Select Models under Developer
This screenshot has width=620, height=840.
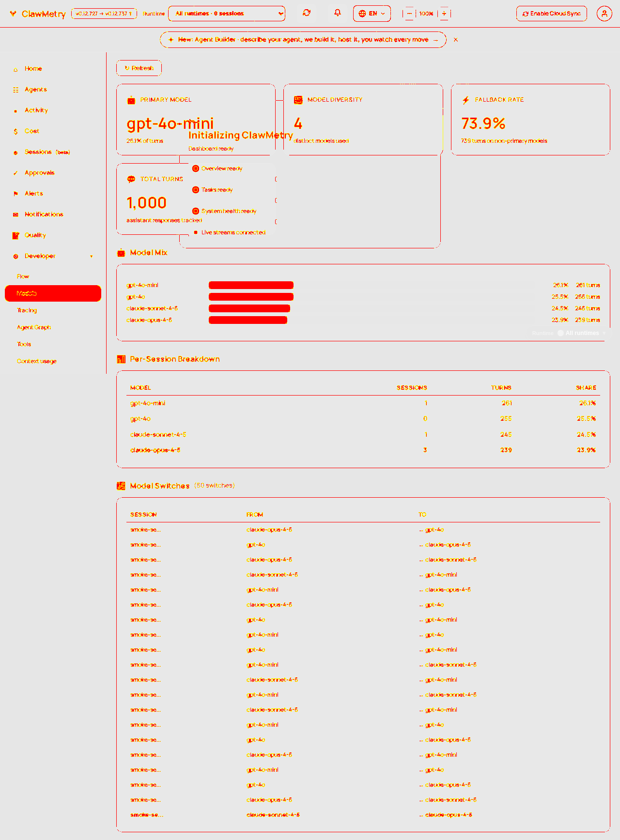pos(53,293)
